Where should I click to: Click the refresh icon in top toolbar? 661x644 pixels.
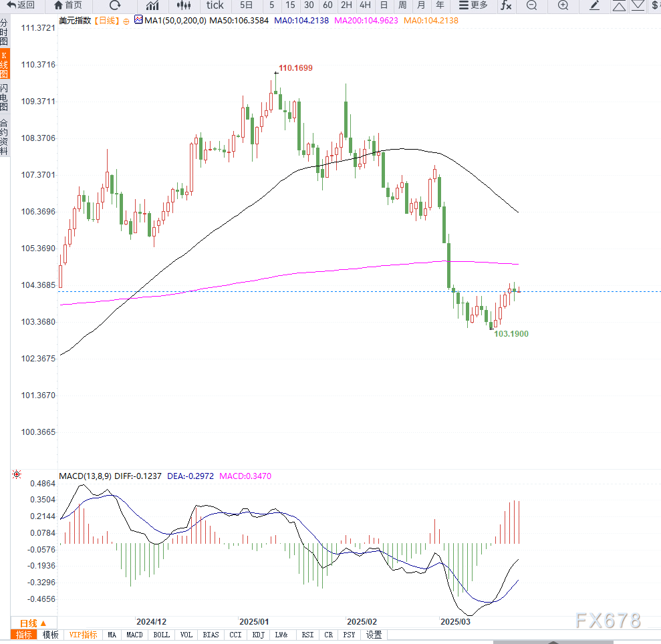pyautogui.click(x=115, y=5)
